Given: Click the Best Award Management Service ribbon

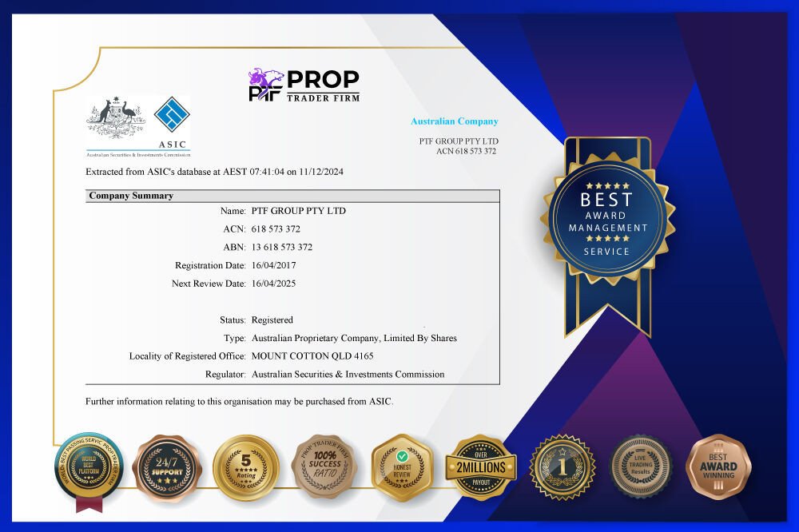Looking at the screenshot, I should click(606, 221).
